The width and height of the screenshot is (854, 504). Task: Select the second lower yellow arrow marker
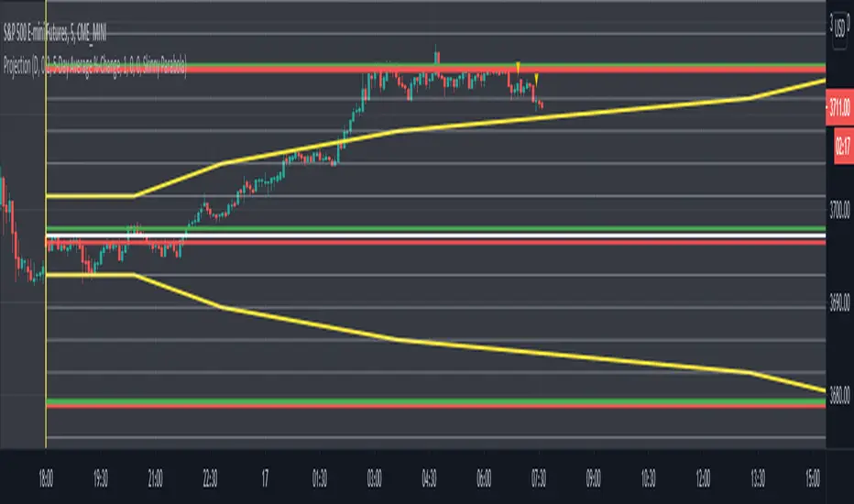point(536,80)
